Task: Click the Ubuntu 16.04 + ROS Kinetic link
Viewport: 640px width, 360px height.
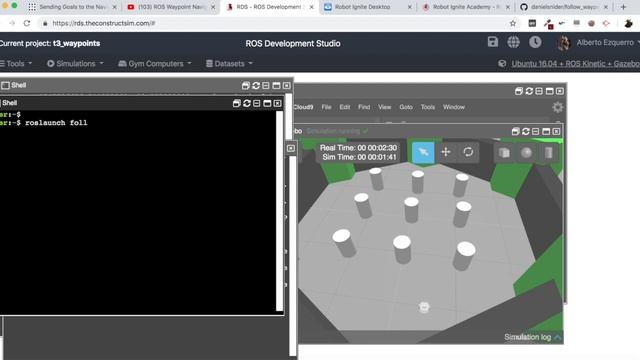Action: [x=575, y=64]
